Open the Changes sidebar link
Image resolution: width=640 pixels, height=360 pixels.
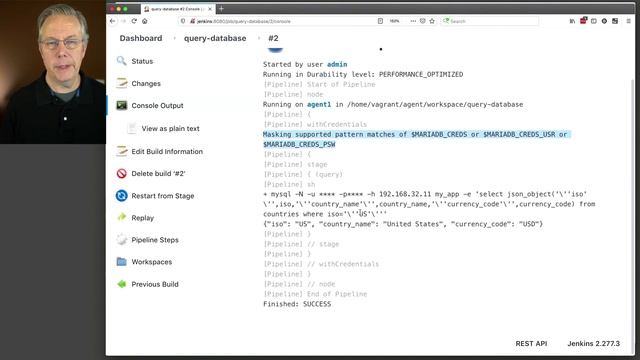click(146, 83)
